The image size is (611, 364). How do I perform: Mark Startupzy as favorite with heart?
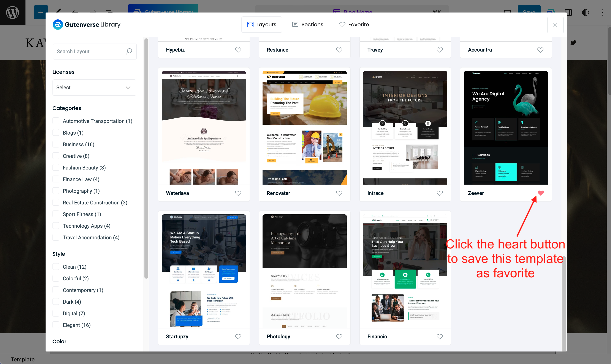pyautogui.click(x=238, y=337)
